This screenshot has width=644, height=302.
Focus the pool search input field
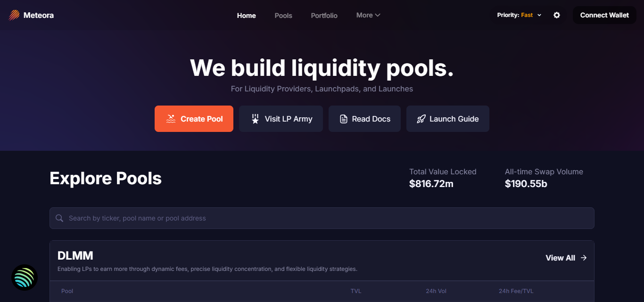[322, 218]
